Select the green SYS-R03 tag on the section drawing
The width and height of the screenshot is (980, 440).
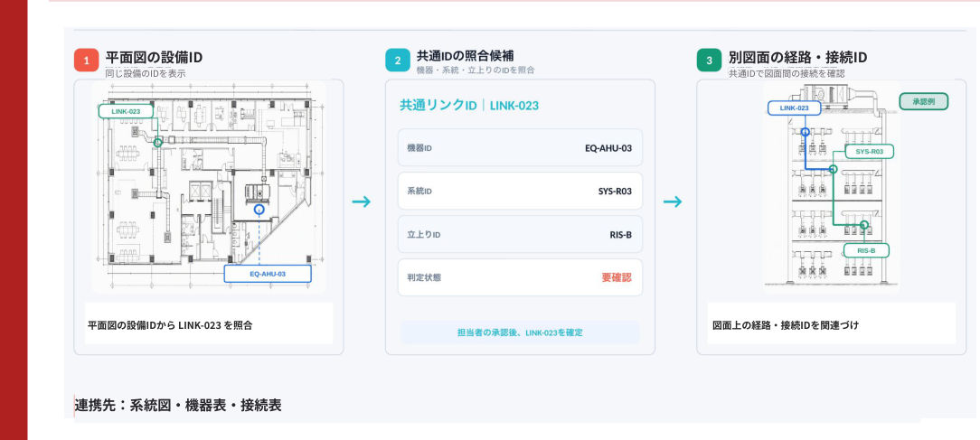[870, 152]
